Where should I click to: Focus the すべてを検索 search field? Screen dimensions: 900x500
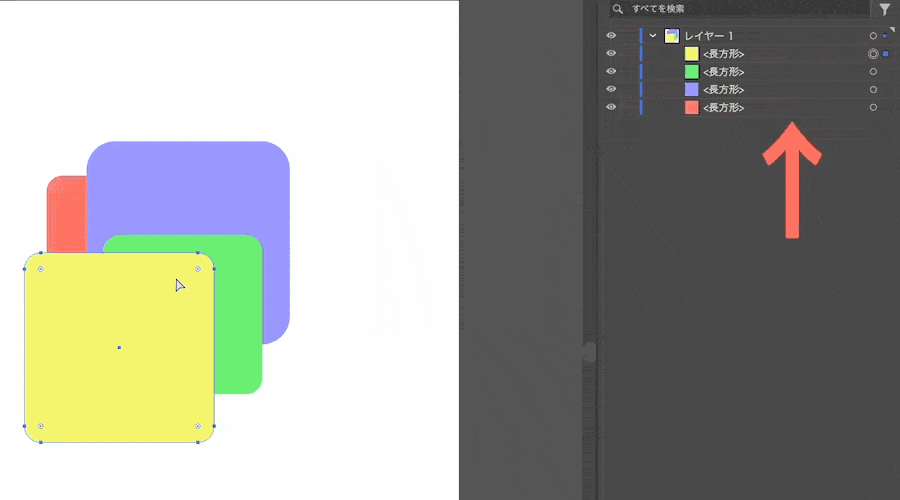(739, 9)
